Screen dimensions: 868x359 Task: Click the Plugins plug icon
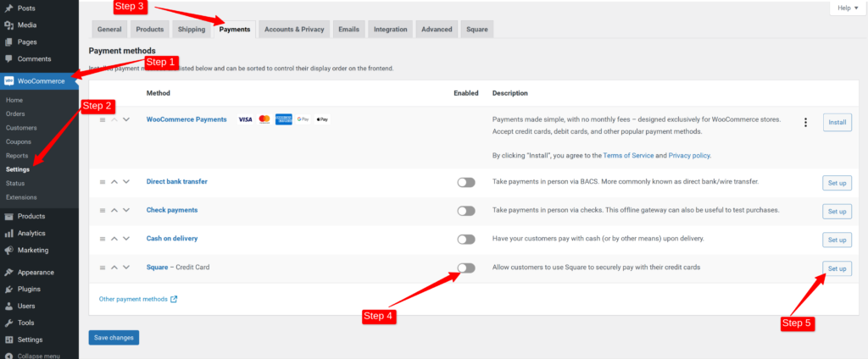[8, 290]
